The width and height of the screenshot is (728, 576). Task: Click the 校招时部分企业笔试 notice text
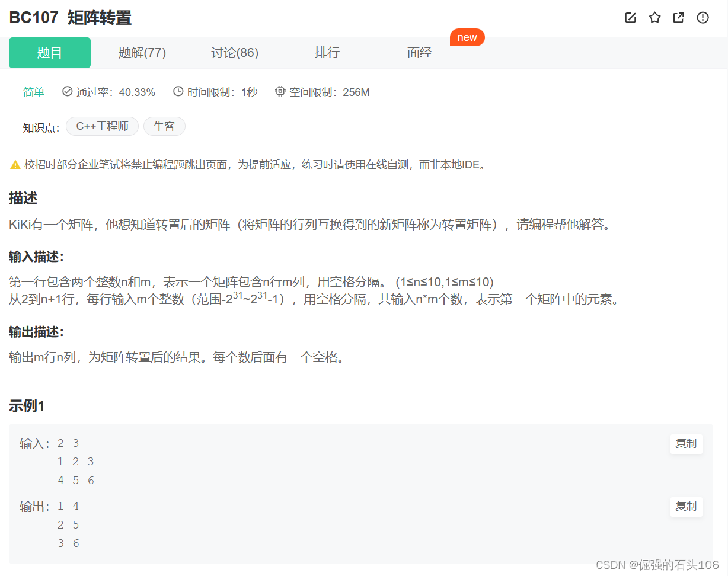point(256,165)
